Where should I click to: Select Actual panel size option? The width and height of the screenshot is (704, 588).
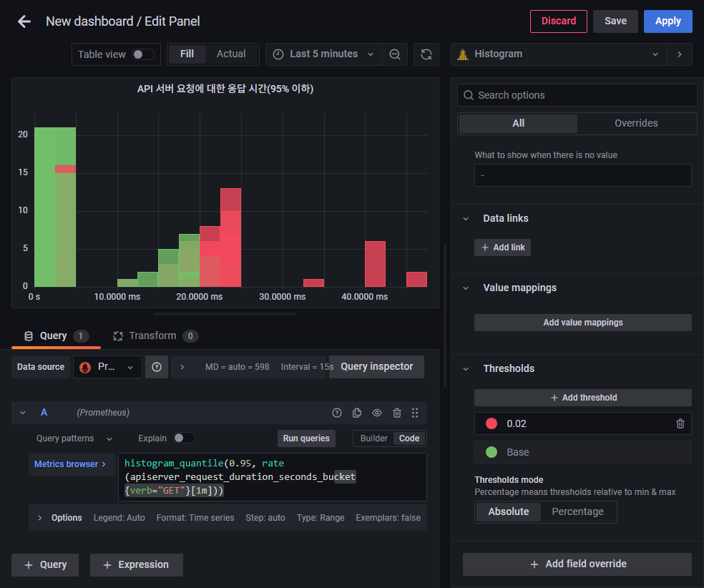coord(231,54)
